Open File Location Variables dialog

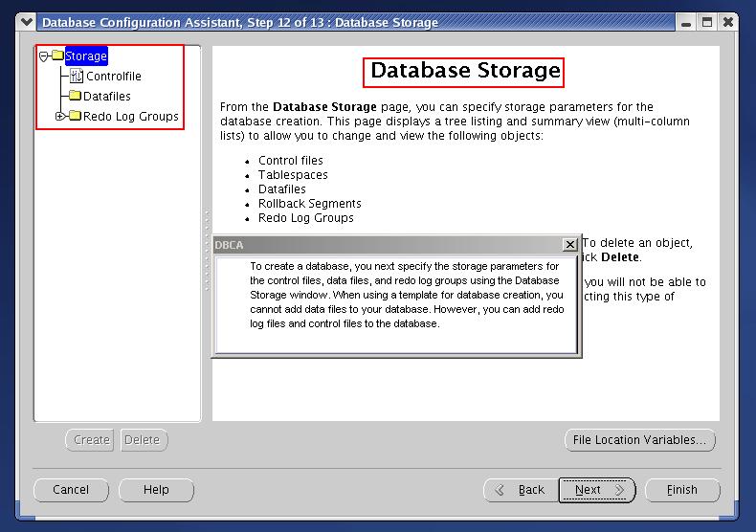639,440
